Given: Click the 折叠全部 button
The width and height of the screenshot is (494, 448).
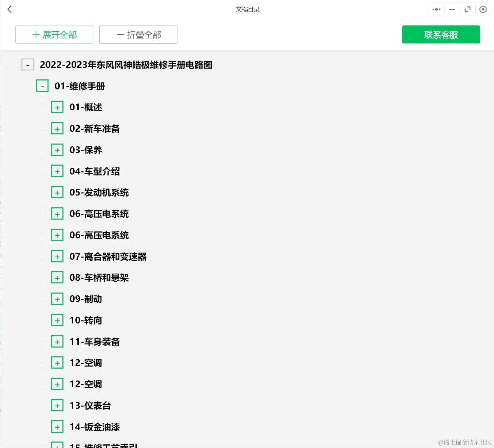Looking at the screenshot, I should pos(138,34).
